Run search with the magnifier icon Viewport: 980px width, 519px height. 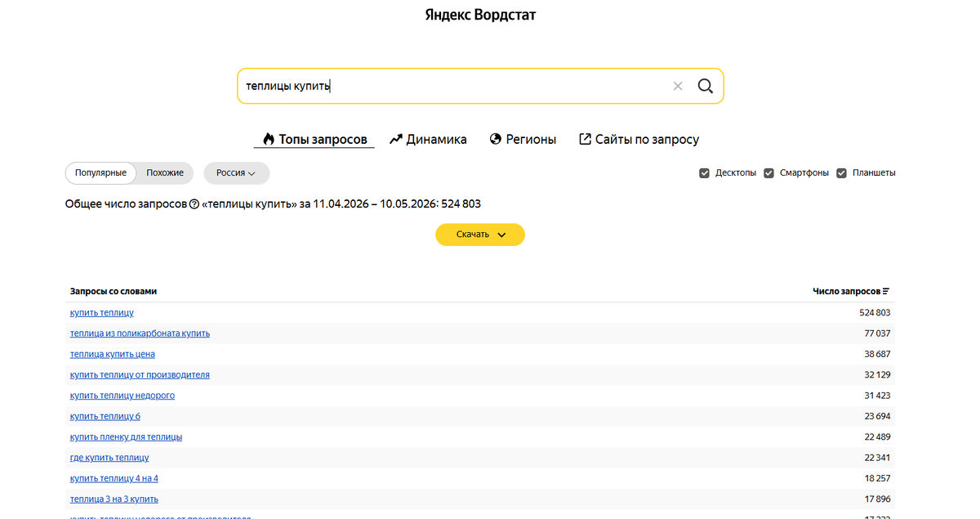coord(706,86)
